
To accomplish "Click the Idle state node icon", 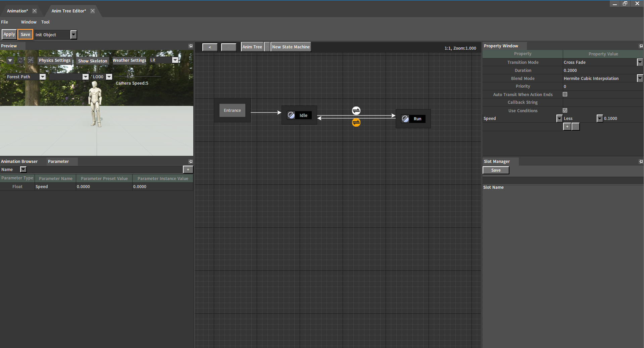I will tap(291, 115).
